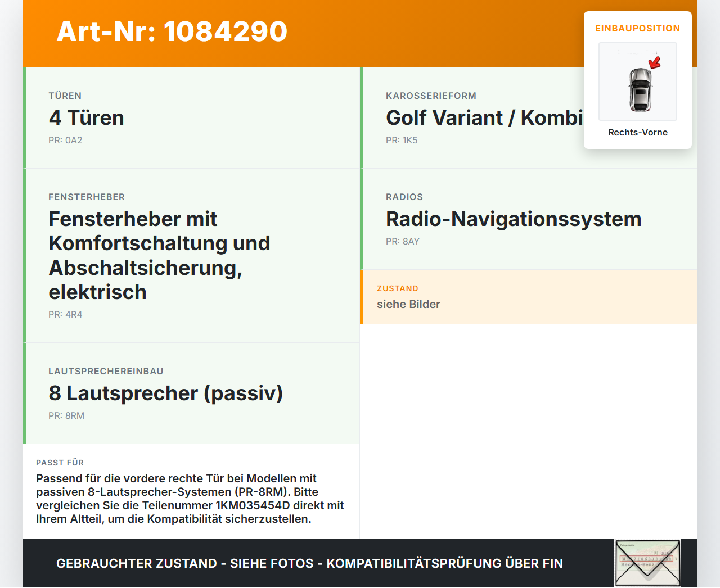
Task: Click the "TÜREN" category label
Action: [65, 96]
